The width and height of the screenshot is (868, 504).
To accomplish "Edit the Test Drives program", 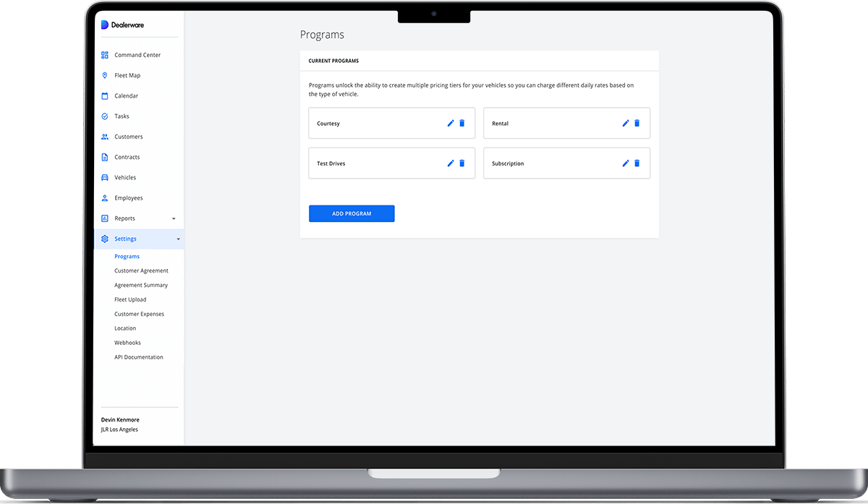I will pyautogui.click(x=451, y=163).
